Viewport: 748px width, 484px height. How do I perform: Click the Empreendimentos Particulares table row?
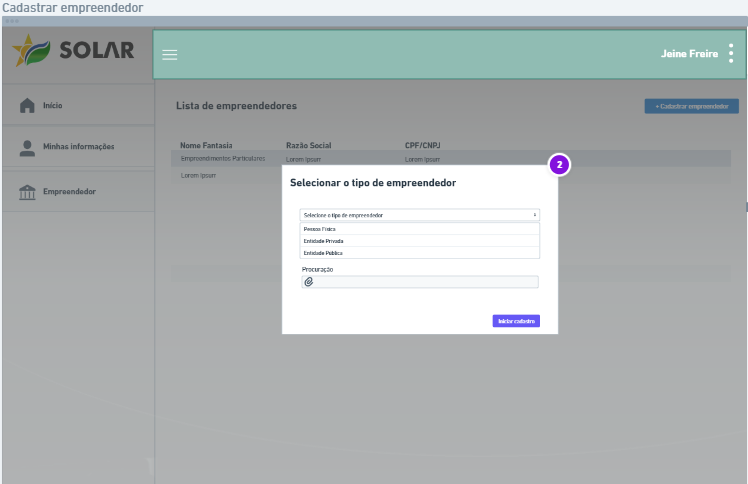point(451,159)
